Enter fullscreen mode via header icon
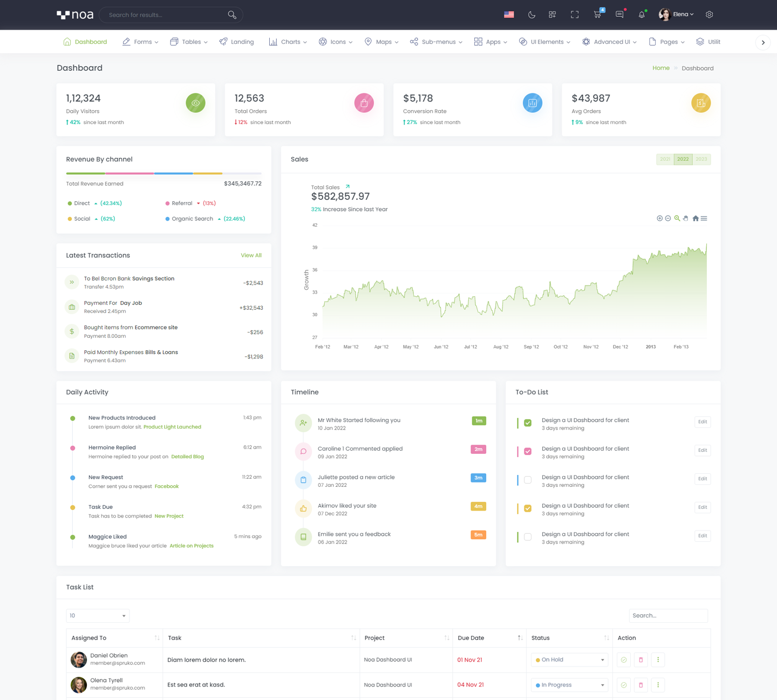777x700 pixels. (x=575, y=15)
